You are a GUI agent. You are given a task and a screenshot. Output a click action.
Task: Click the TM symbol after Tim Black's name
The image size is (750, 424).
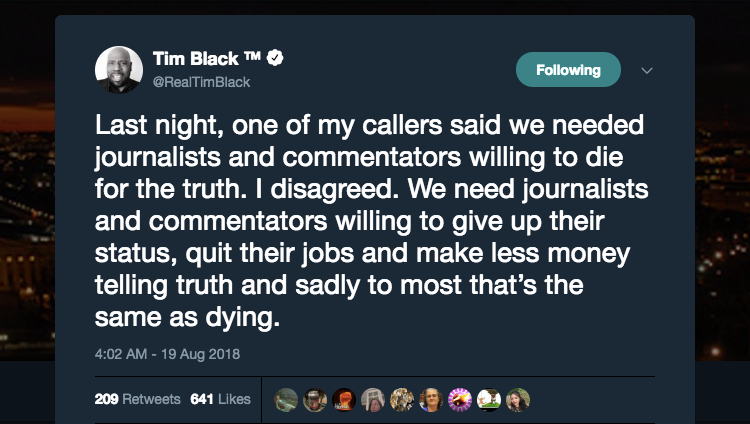tap(252, 59)
